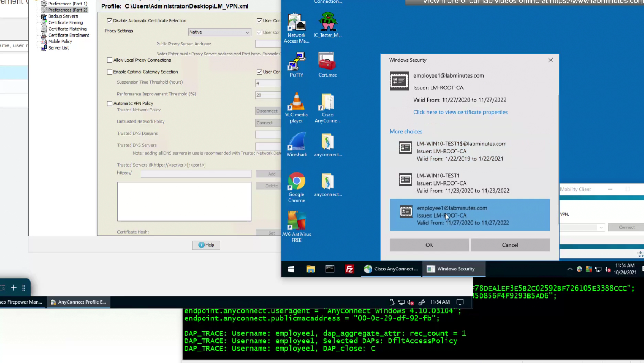Click OK in Windows Security dialog
The height and width of the screenshot is (363, 644).
(x=429, y=245)
